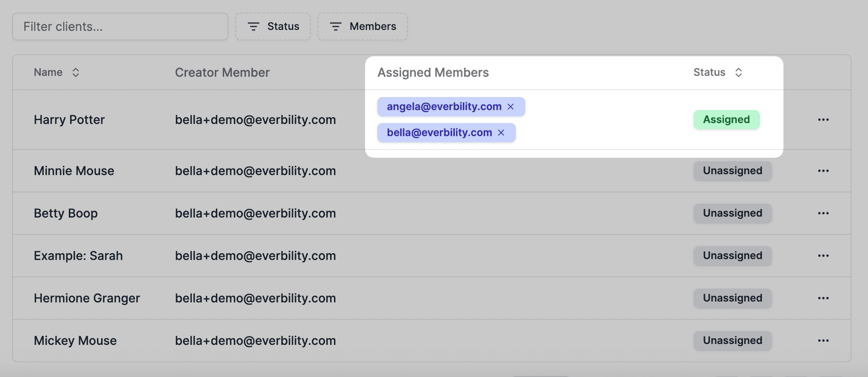Open the more options menu for Minnie Mouse
Viewport: 868px width, 377px height.
pyautogui.click(x=823, y=171)
